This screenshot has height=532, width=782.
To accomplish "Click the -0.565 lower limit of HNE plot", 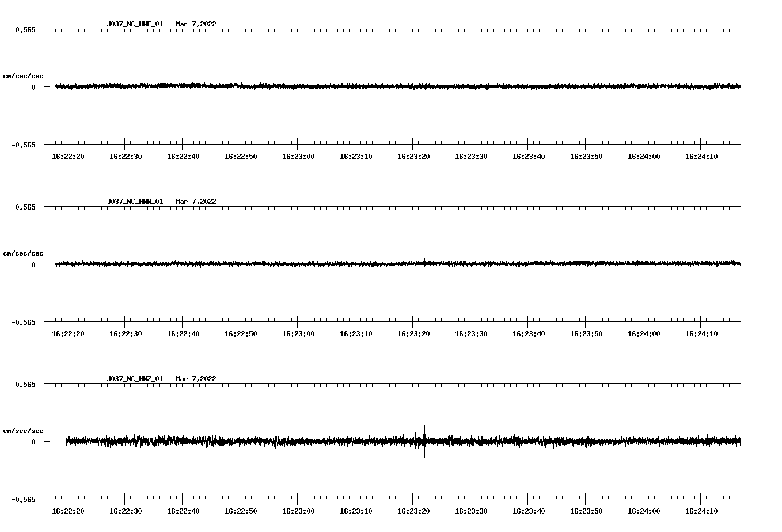I will click(x=23, y=145).
